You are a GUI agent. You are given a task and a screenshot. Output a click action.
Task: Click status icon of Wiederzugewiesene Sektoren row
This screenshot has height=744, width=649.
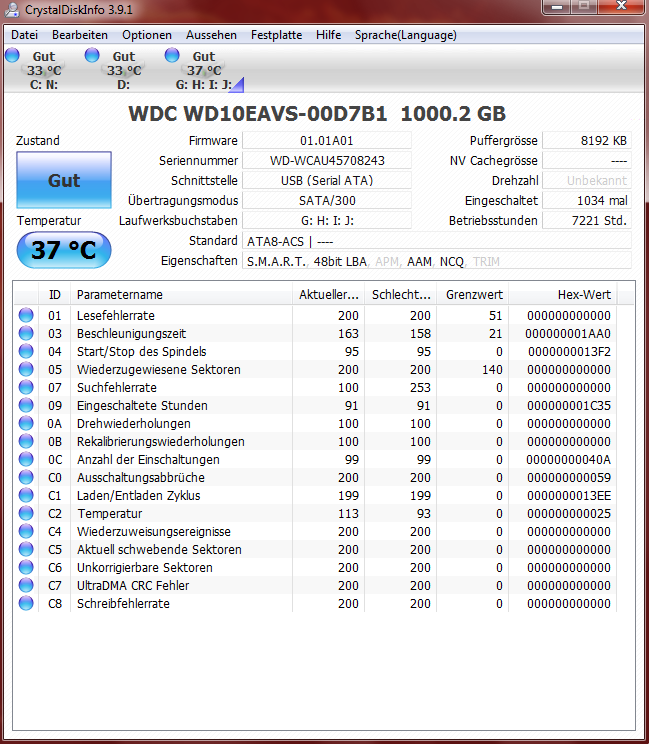point(26,370)
